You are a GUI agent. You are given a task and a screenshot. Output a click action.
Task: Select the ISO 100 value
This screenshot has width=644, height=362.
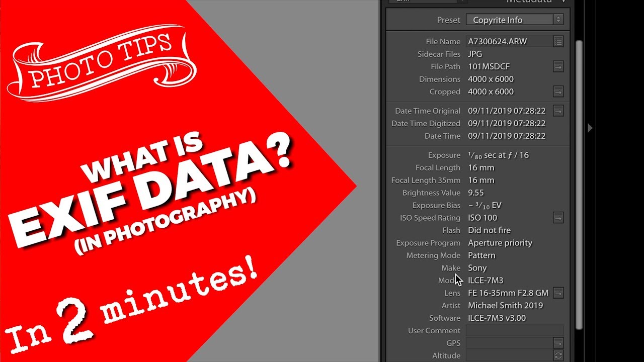click(x=482, y=218)
